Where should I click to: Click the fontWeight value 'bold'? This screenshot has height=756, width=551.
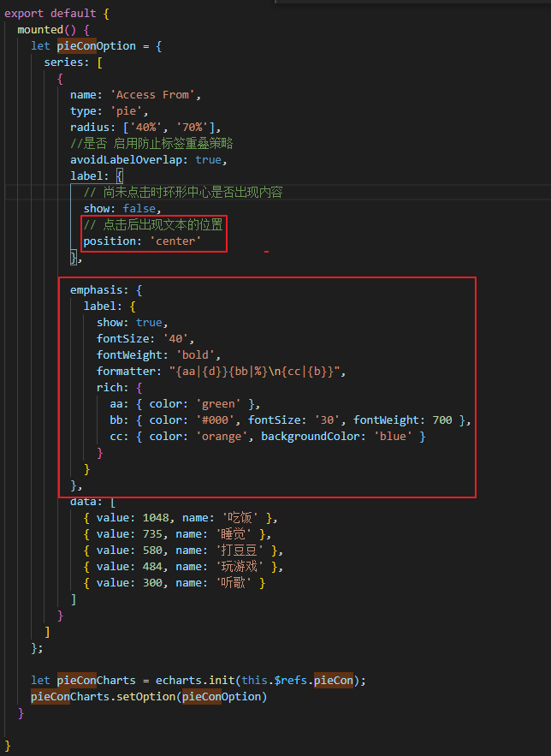point(196,355)
